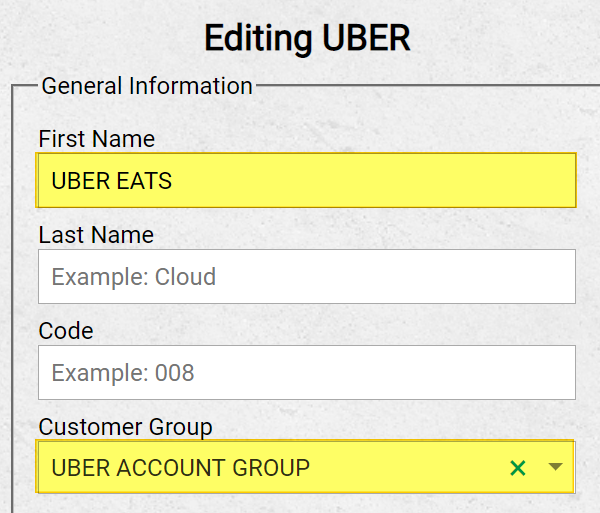Click into the Last Name field
The height and width of the screenshot is (513, 600).
pos(307,276)
